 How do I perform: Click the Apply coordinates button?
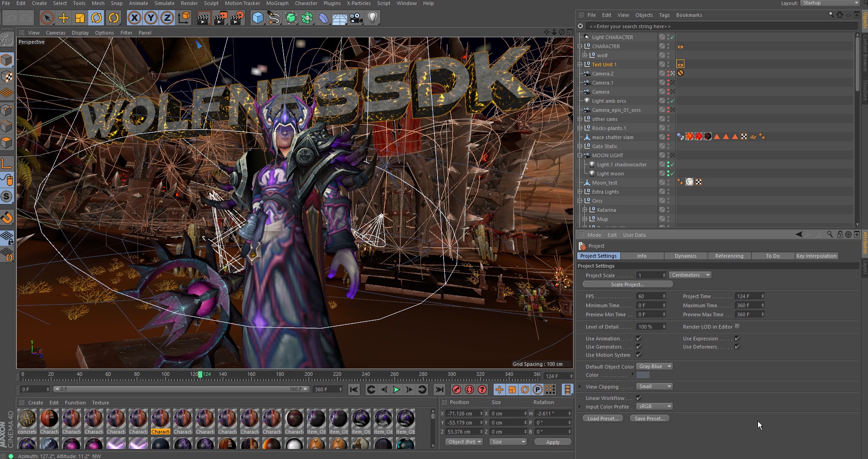click(x=553, y=442)
